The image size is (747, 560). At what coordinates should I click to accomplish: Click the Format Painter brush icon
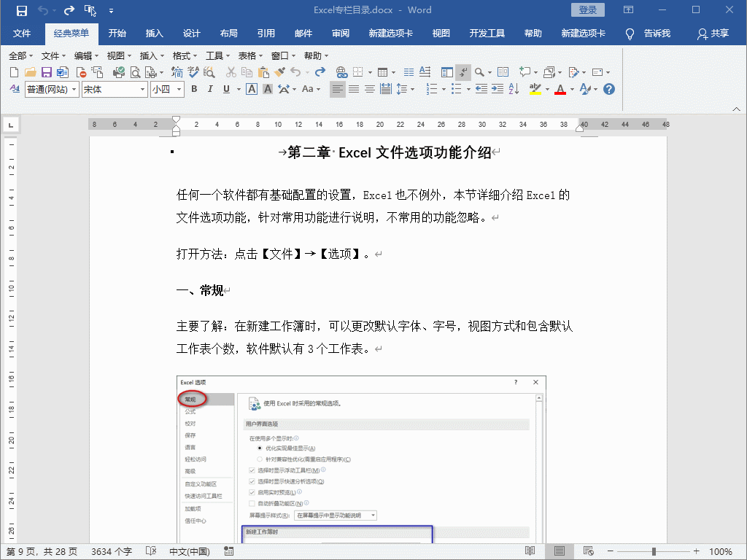click(279, 72)
